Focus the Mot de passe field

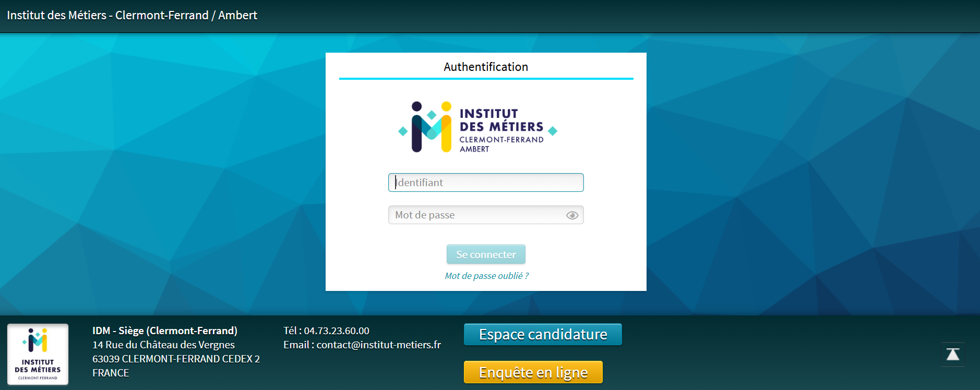click(x=475, y=215)
